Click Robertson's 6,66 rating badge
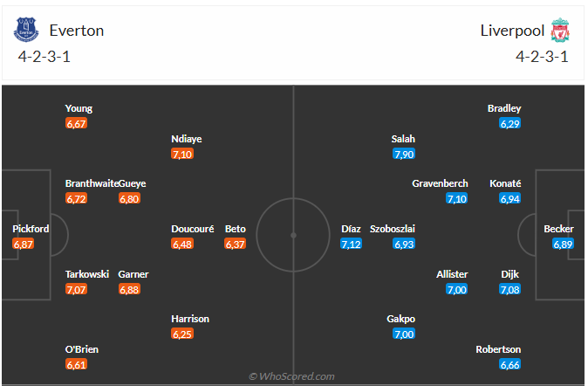588x386 pixels. [510, 364]
